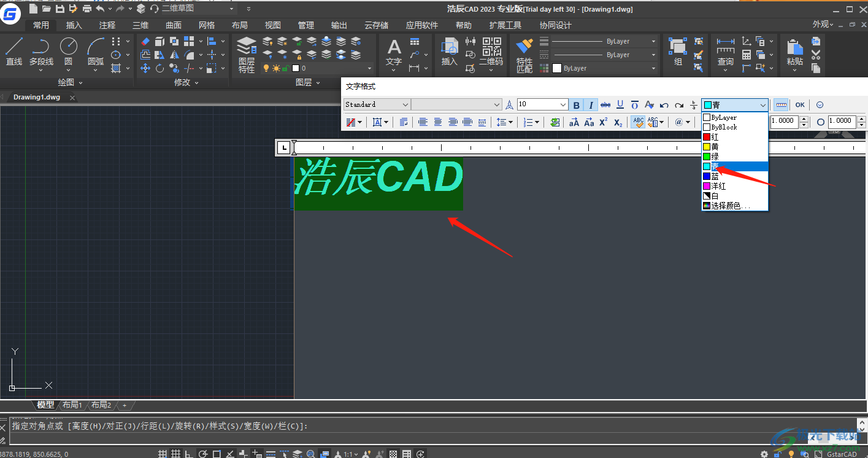Toggle the ruler display button
This screenshot has width=868, height=458.
coord(781,105)
